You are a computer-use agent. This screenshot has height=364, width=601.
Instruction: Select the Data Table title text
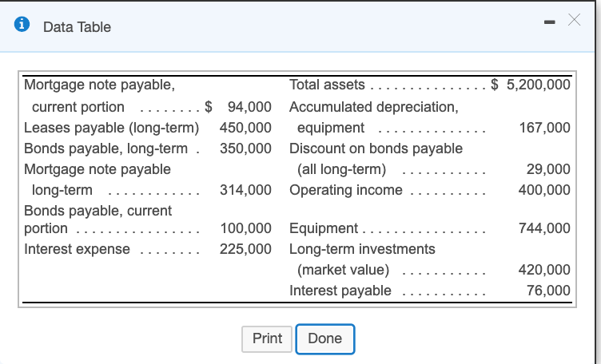[77, 27]
